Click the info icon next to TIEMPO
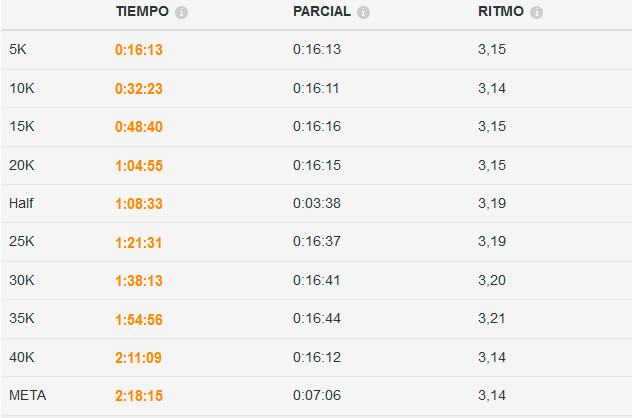This screenshot has height=418, width=635. pyautogui.click(x=181, y=13)
